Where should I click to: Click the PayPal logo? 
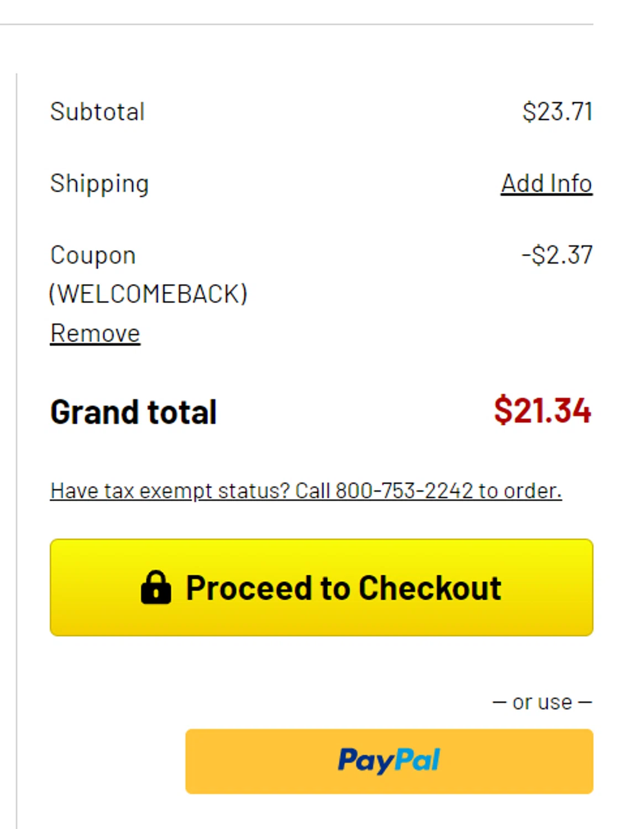click(389, 760)
